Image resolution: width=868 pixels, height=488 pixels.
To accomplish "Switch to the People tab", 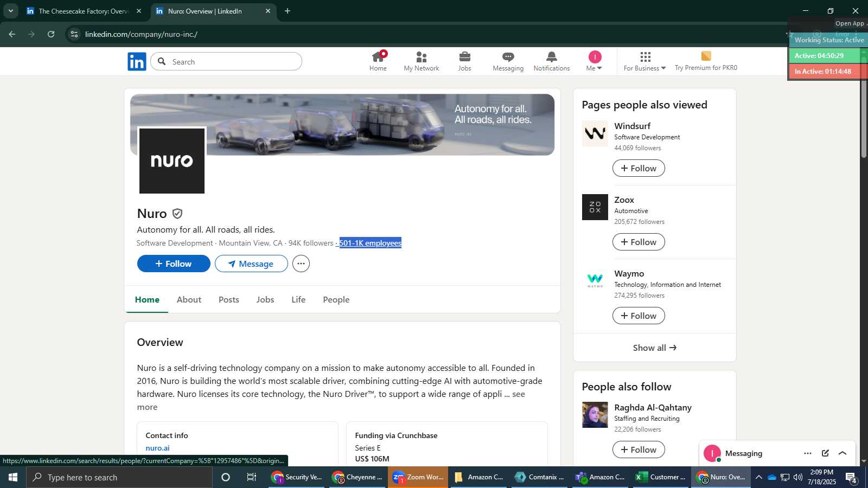I will point(336,299).
